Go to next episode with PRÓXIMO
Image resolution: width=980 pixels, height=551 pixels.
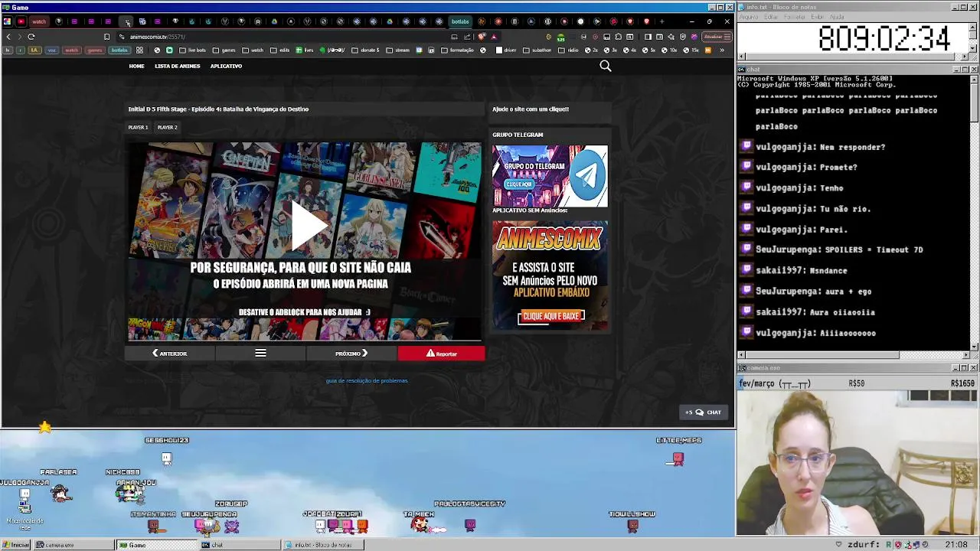[351, 353]
